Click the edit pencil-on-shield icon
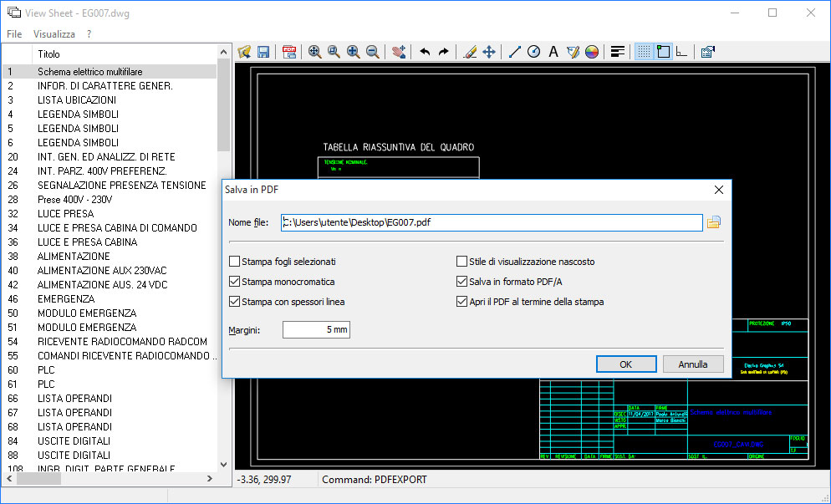This screenshot has height=504, width=831. tap(573, 52)
